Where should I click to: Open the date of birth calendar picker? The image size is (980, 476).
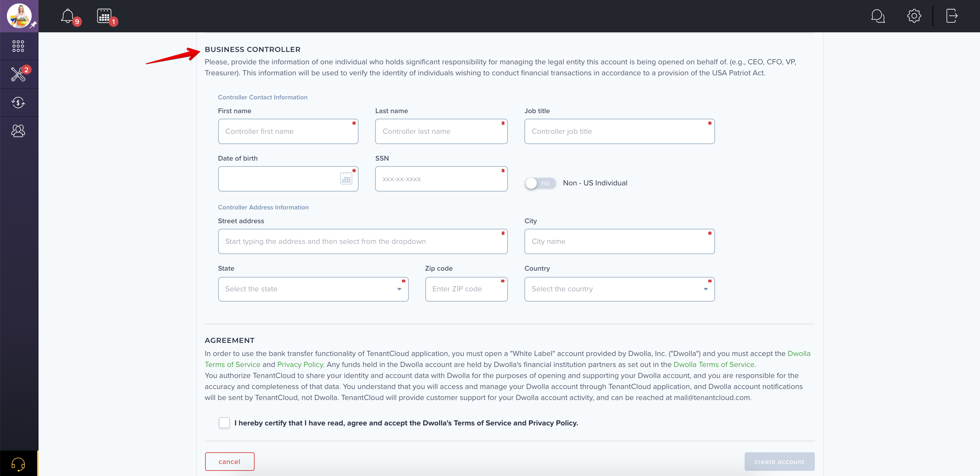click(346, 179)
